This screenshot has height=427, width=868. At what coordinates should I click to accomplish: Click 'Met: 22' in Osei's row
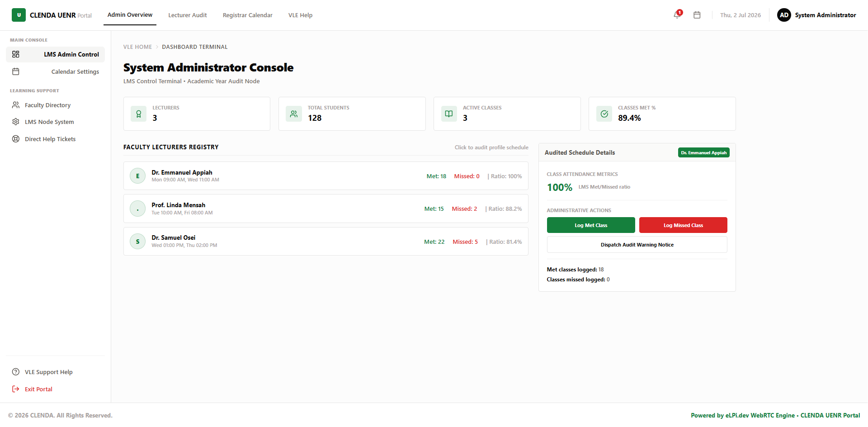pos(434,242)
